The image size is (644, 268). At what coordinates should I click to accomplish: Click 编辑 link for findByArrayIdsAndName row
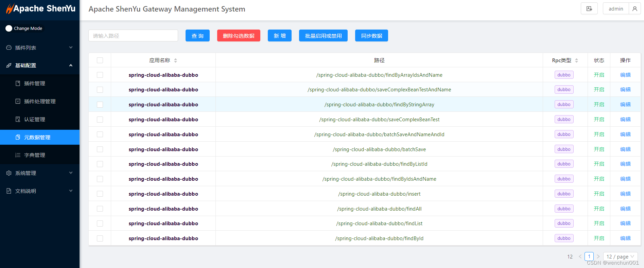click(625, 75)
